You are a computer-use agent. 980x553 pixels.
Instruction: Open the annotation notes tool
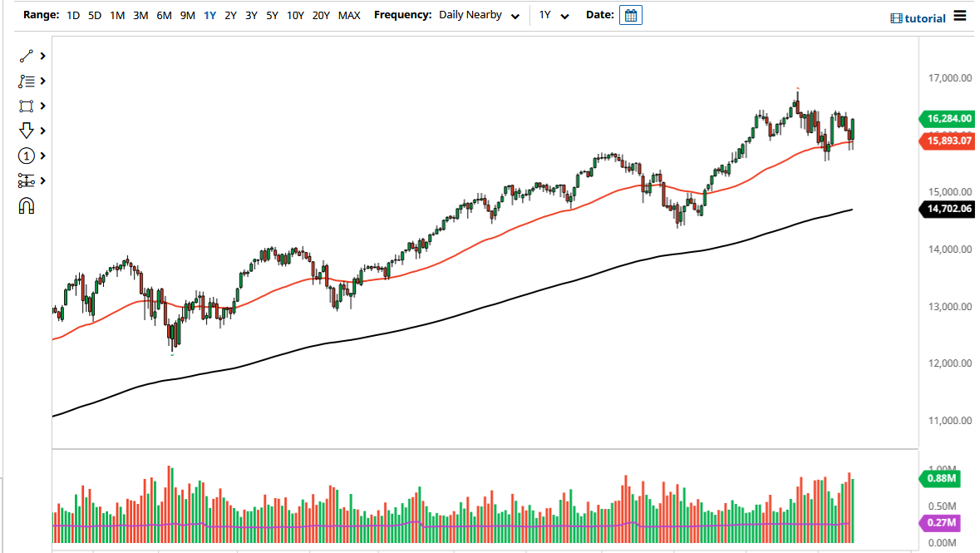[x=25, y=81]
